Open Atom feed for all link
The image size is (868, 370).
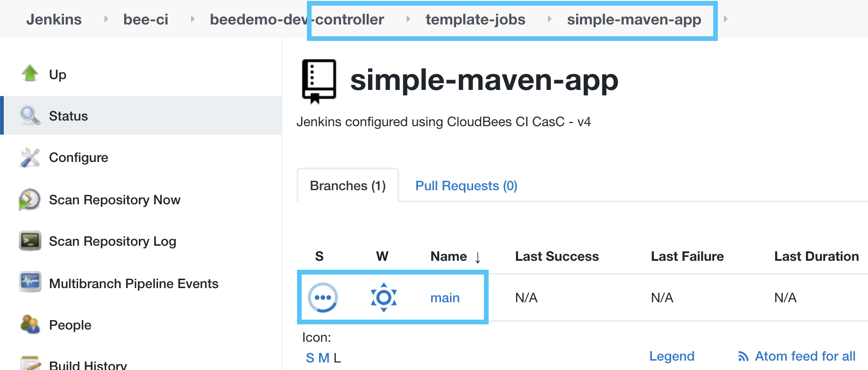click(x=805, y=356)
